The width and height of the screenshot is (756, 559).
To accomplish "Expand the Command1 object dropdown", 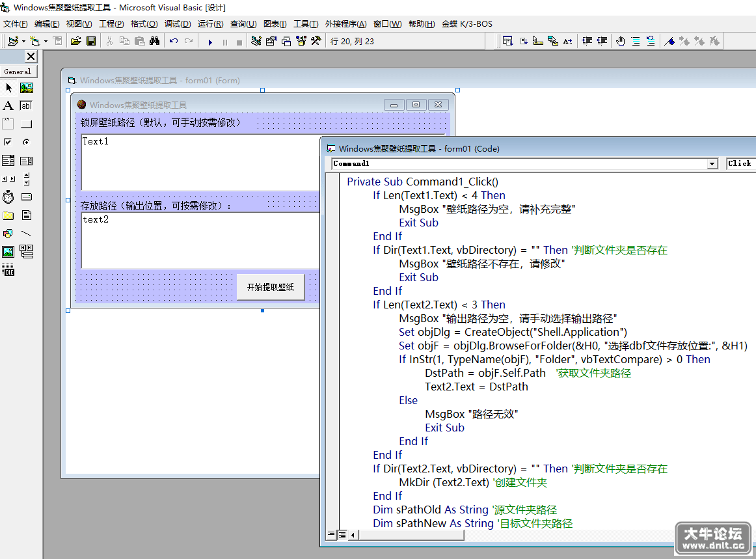I will (x=712, y=164).
